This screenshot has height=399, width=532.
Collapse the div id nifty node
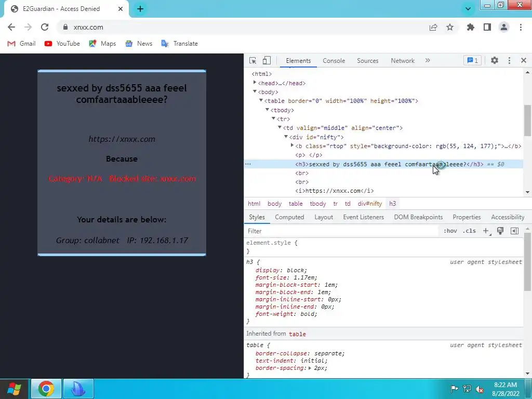(x=286, y=137)
